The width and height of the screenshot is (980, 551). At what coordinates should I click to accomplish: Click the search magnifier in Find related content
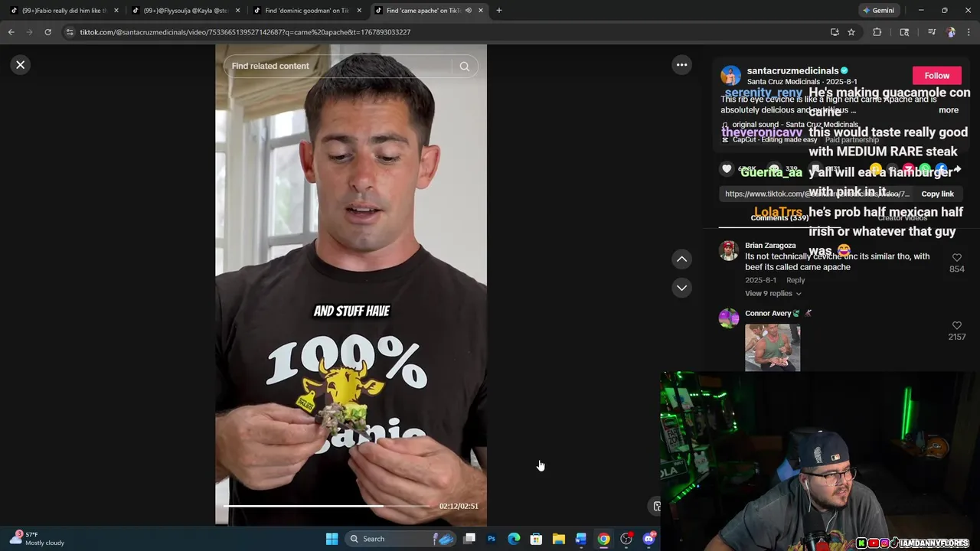pyautogui.click(x=464, y=67)
